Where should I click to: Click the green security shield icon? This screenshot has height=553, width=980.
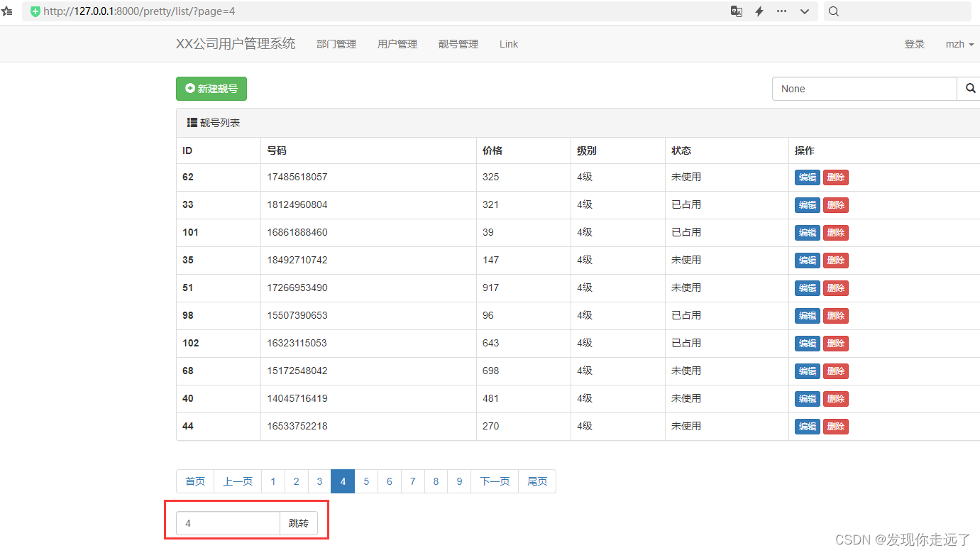[x=35, y=11]
